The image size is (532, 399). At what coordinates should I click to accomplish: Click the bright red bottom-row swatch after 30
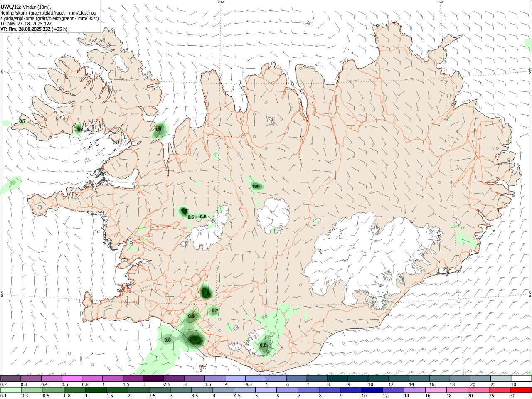(521, 390)
